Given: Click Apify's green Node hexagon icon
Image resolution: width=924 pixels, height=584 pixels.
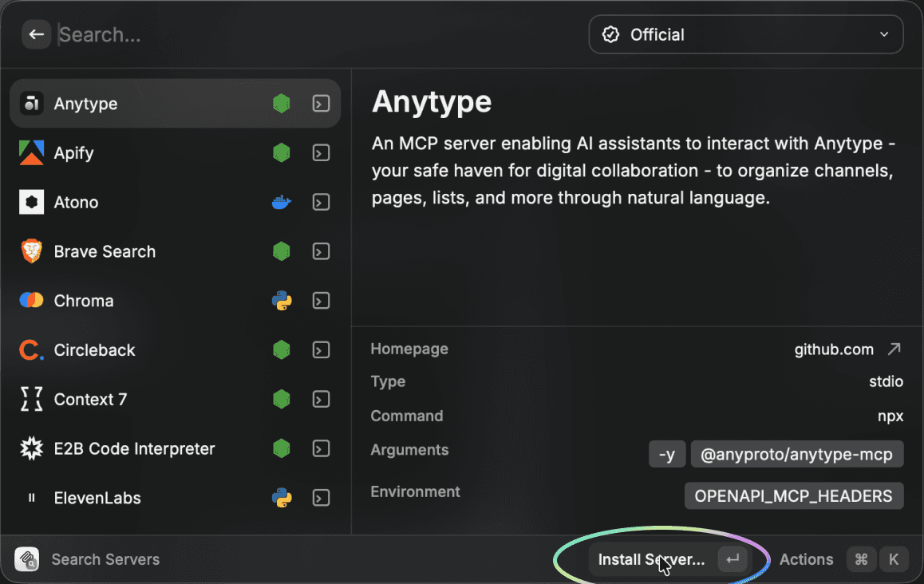Looking at the screenshot, I should (x=282, y=153).
